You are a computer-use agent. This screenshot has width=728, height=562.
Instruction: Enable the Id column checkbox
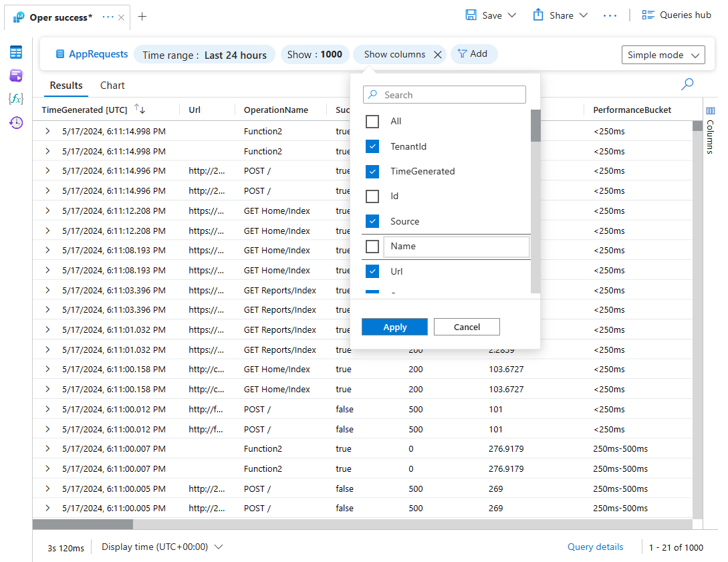coord(372,196)
